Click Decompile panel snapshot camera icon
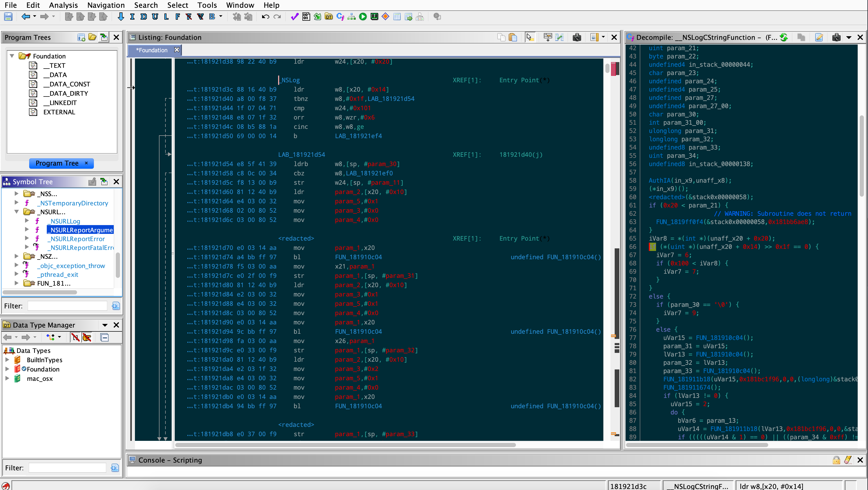This screenshot has width=868, height=490. [836, 38]
